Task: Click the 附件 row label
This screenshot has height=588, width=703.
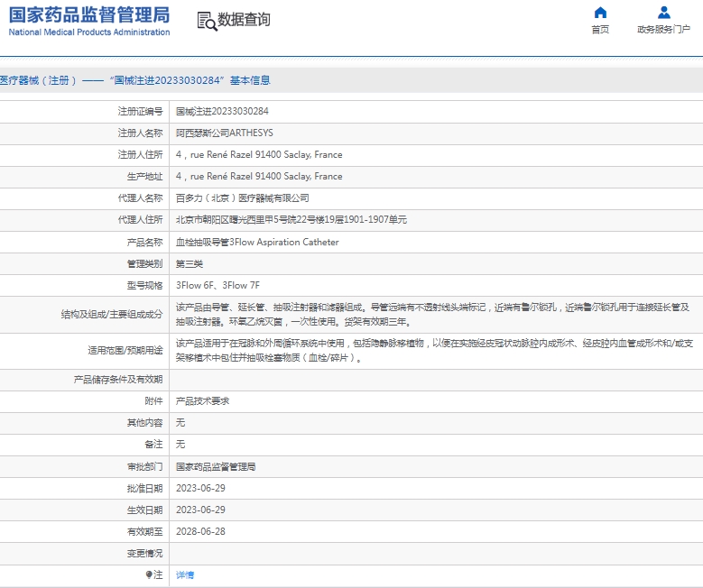Action: click(x=153, y=400)
